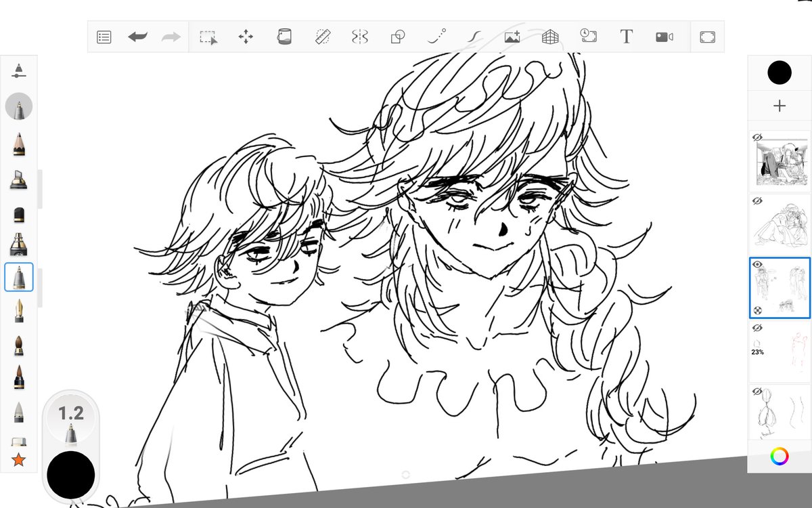Choose the black ink pen brush

19,245
